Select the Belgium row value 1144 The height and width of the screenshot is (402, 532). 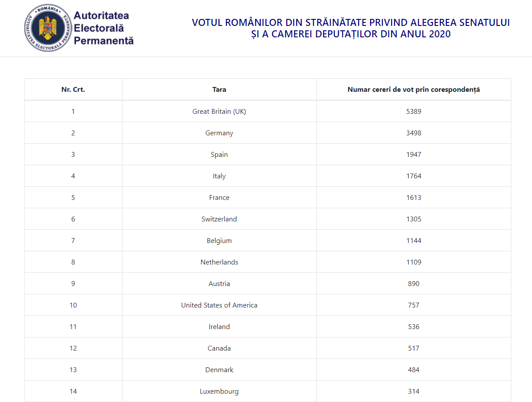click(413, 241)
